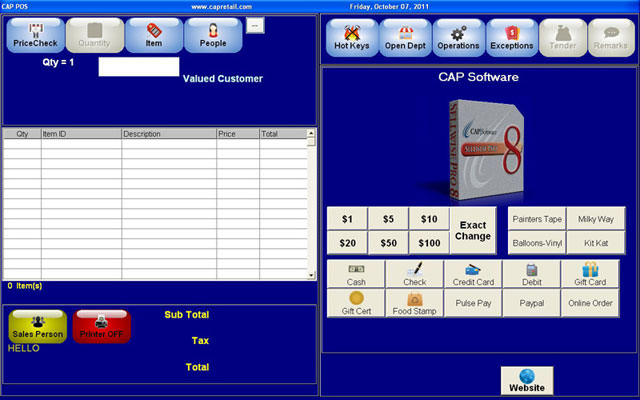
Task: Open the Item lookup button
Action: coord(154,35)
